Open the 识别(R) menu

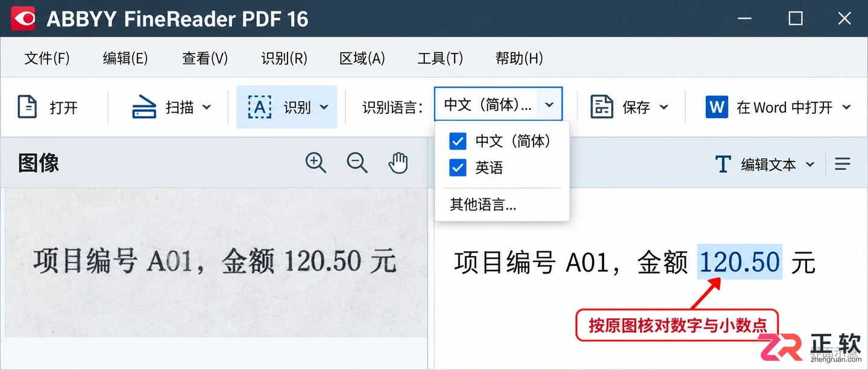coord(284,58)
